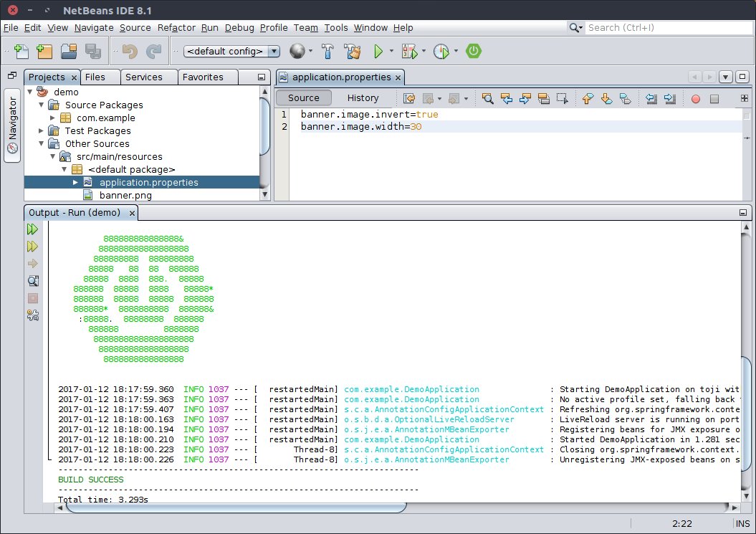Click the build settings icon in Output sidebar

33,315
